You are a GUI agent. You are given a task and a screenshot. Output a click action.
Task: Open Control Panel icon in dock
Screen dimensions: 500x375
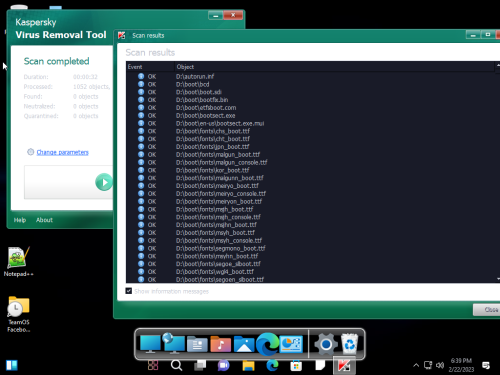pos(291,344)
